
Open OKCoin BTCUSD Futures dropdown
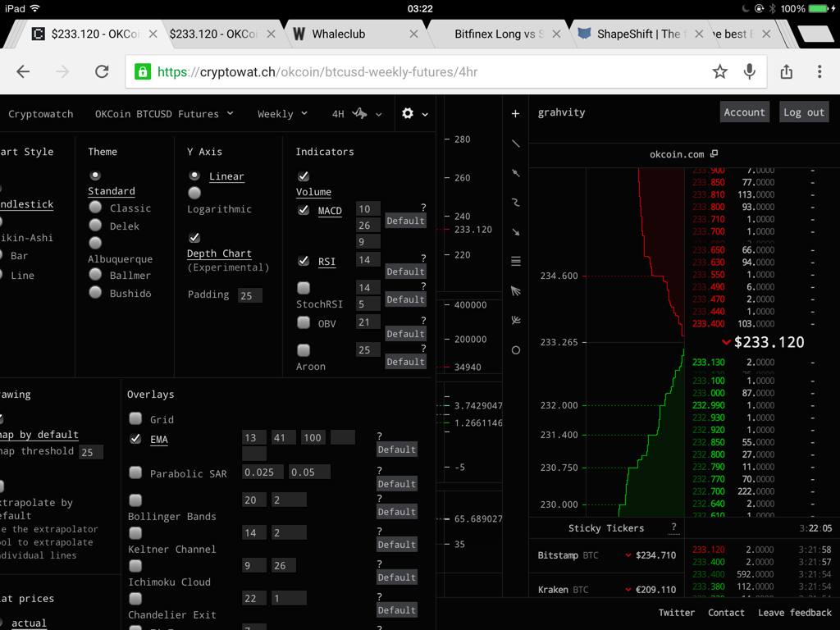point(164,113)
